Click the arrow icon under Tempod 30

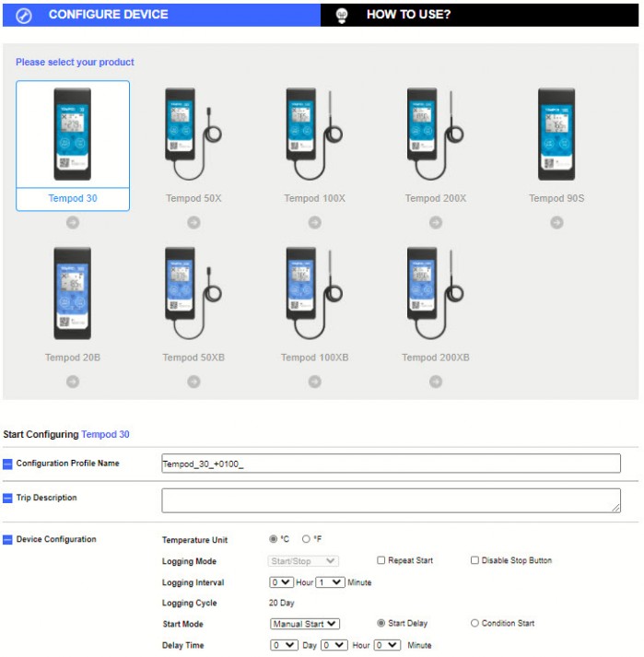tap(73, 222)
